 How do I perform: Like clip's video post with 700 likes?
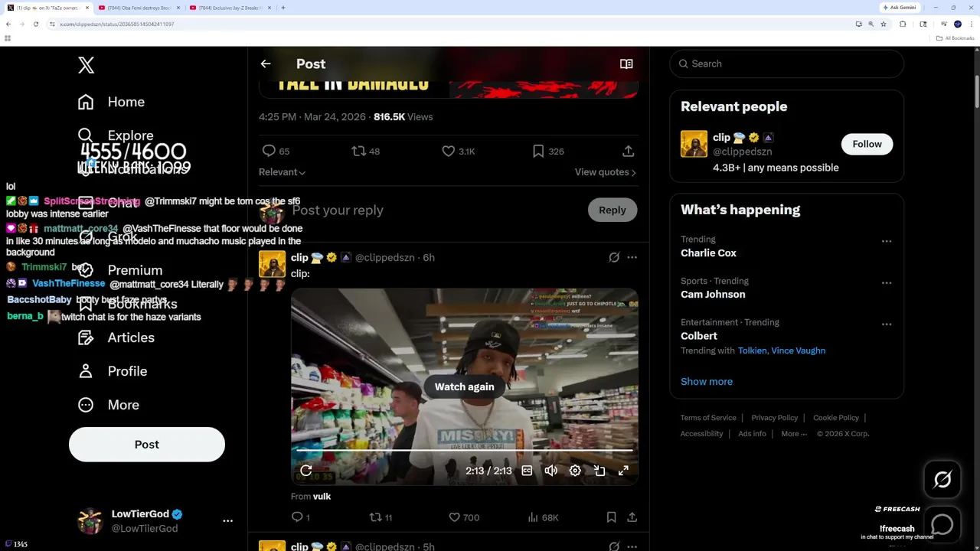(x=464, y=518)
